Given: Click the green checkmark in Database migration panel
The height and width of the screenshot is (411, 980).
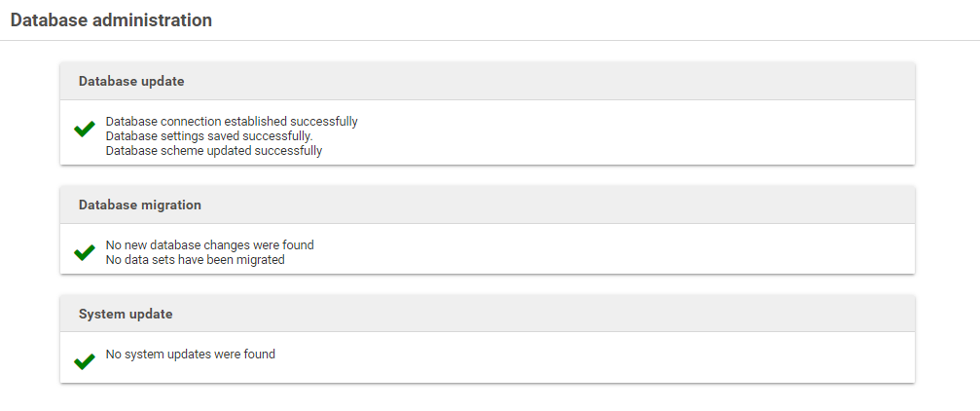Looking at the screenshot, I should pyautogui.click(x=84, y=252).
